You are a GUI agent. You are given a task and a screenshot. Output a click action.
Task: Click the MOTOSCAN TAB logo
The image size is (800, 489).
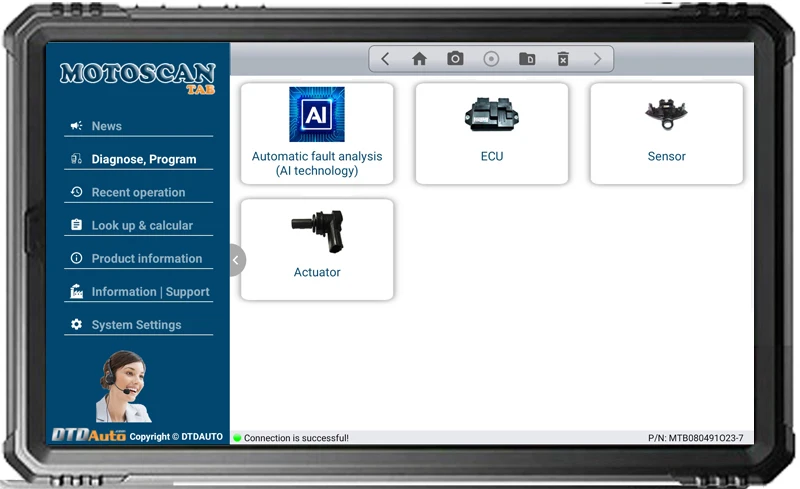point(138,78)
